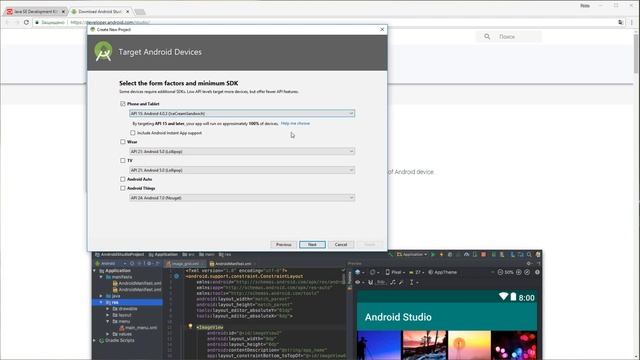Open the TV API level dropdown
The image size is (640, 360).
tap(242, 170)
